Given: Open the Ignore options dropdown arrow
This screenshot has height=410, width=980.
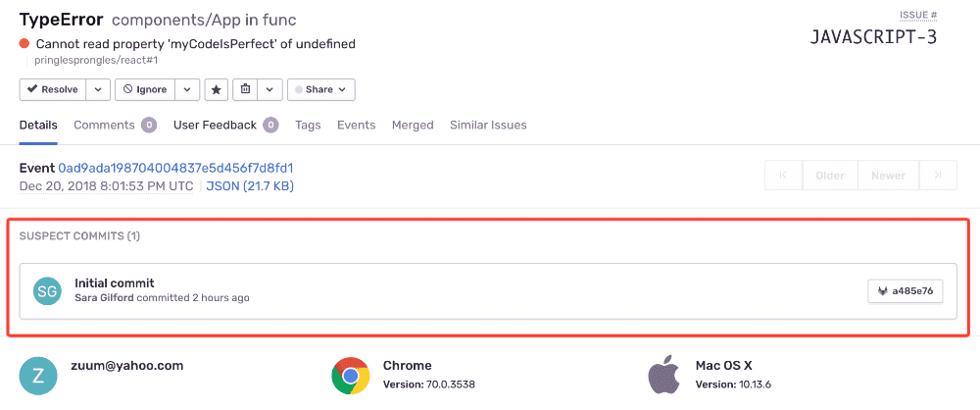Looking at the screenshot, I should (x=188, y=89).
